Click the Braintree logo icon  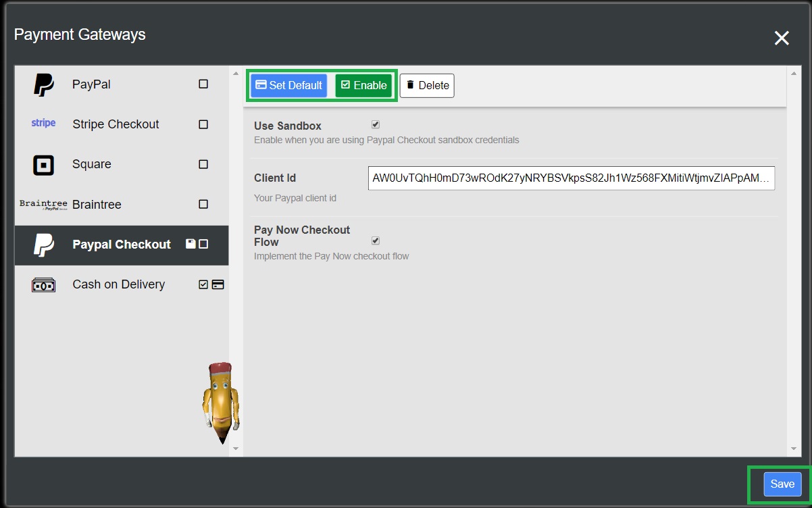point(43,205)
